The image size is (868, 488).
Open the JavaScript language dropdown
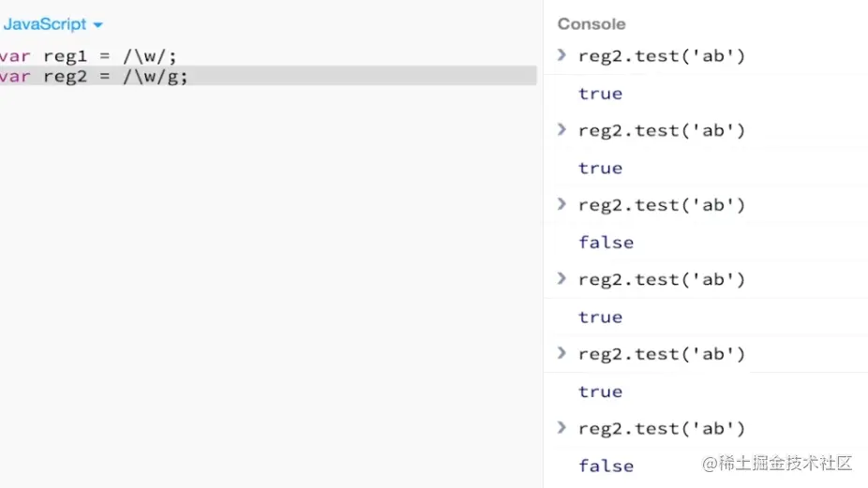pyautogui.click(x=52, y=24)
